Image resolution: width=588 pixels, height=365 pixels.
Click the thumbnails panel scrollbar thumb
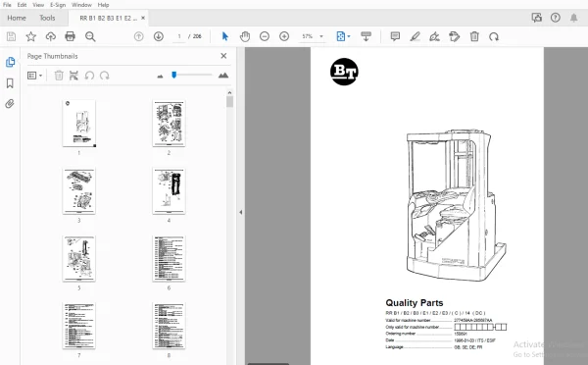[x=229, y=102]
